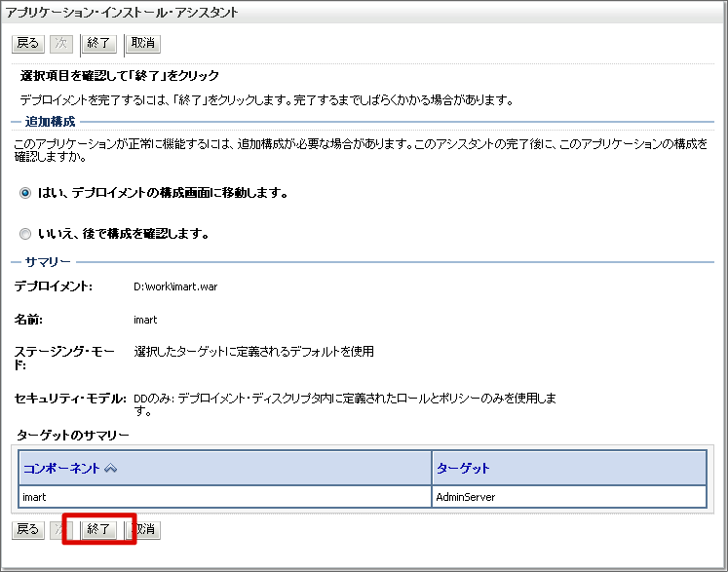Sort table by コンポーネント column header
728x572 pixels.
coord(61,468)
